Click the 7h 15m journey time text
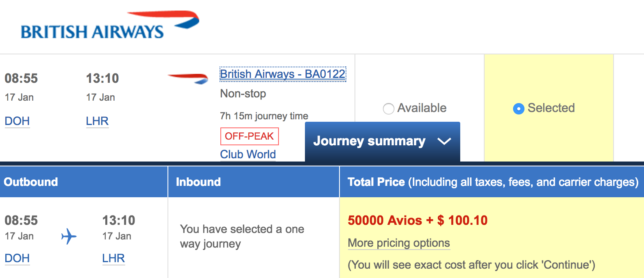This screenshot has height=278, width=644. [264, 116]
